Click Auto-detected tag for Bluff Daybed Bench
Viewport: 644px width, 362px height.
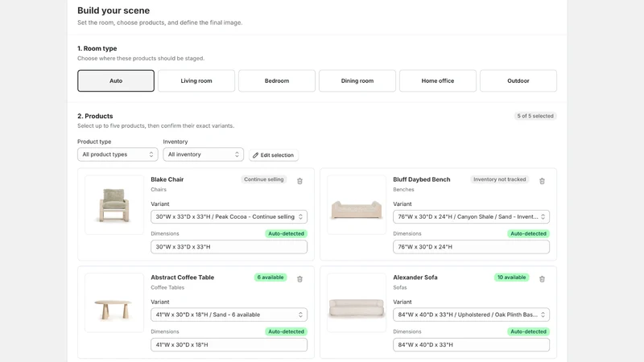click(528, 233)
